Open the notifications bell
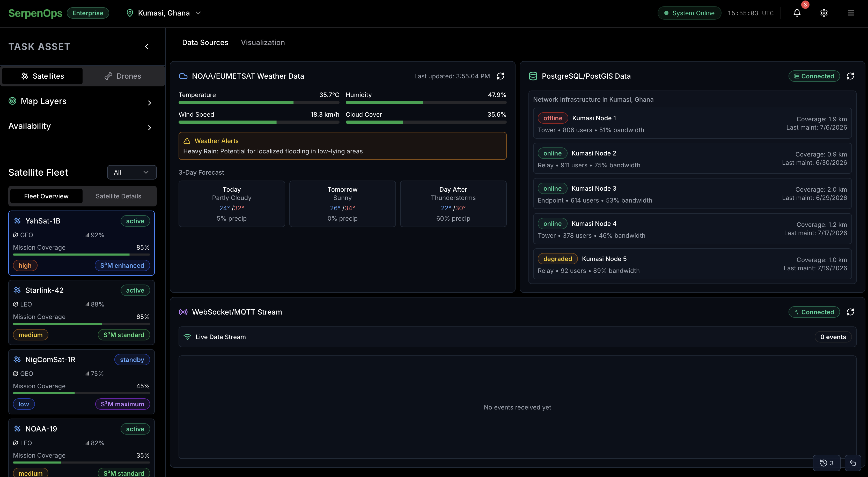Image resolution: width=868 pixels, height=477 pixels. [797, 13]
